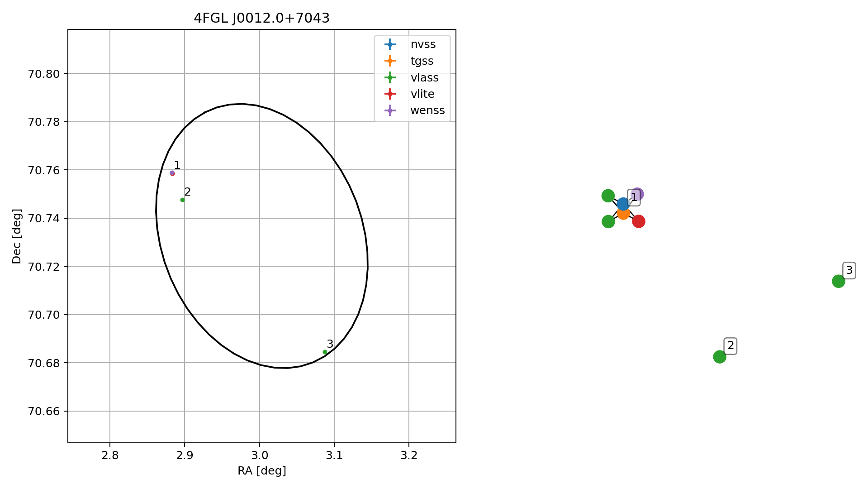Click the lower green node in cluster 1

(608, 221)
